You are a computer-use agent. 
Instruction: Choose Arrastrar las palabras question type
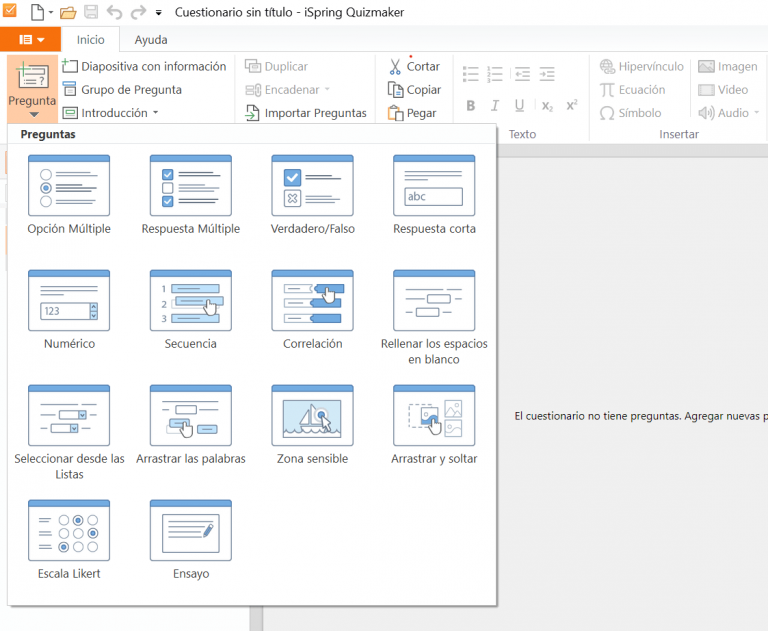pyautogui.click(x=191, y=425)
